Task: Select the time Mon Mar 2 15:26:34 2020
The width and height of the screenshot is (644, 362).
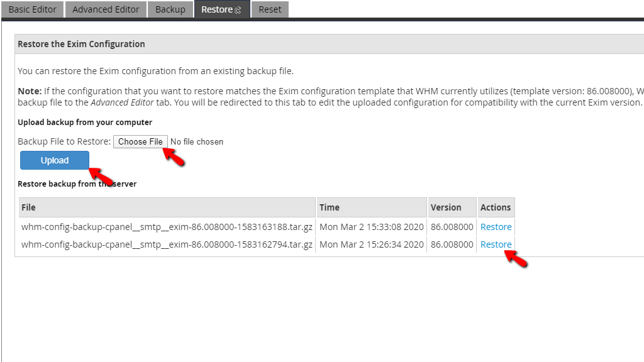Action: [x=371, y=244]
